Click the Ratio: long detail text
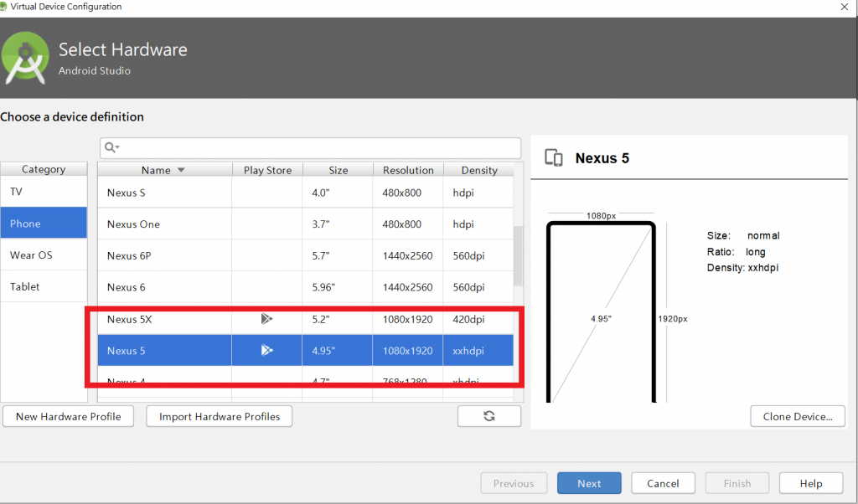This screenshot has height=504, width=858. tap(736, 251)
